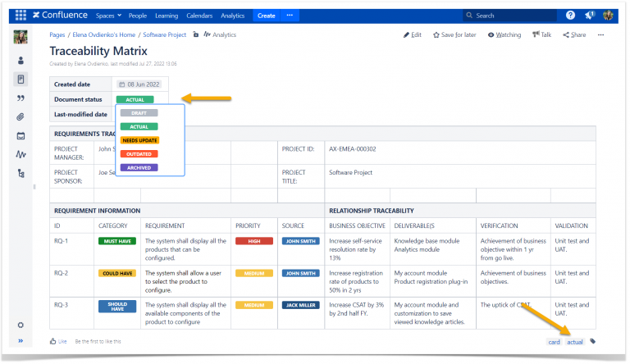This screenshot has height=364, width=630.
Task: Open the ACTUAL document status dropdown
Action: coord(135,100)
